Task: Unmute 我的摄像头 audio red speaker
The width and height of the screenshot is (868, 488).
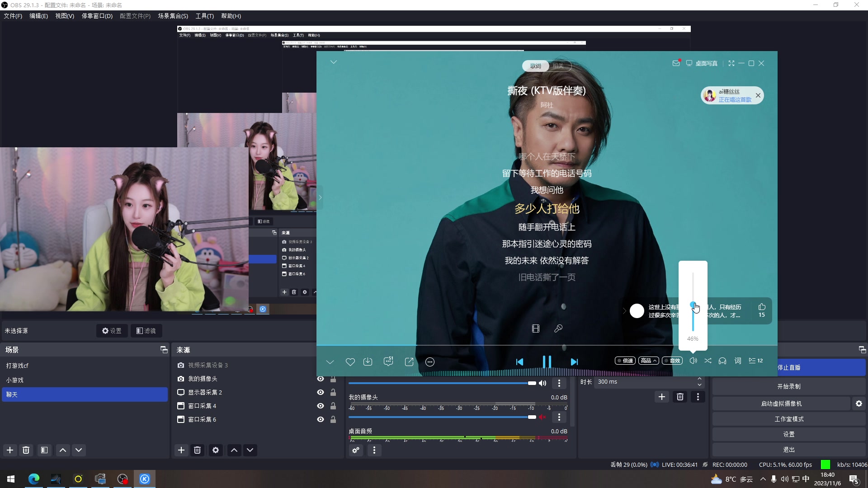Action: [x=542, y=417]
